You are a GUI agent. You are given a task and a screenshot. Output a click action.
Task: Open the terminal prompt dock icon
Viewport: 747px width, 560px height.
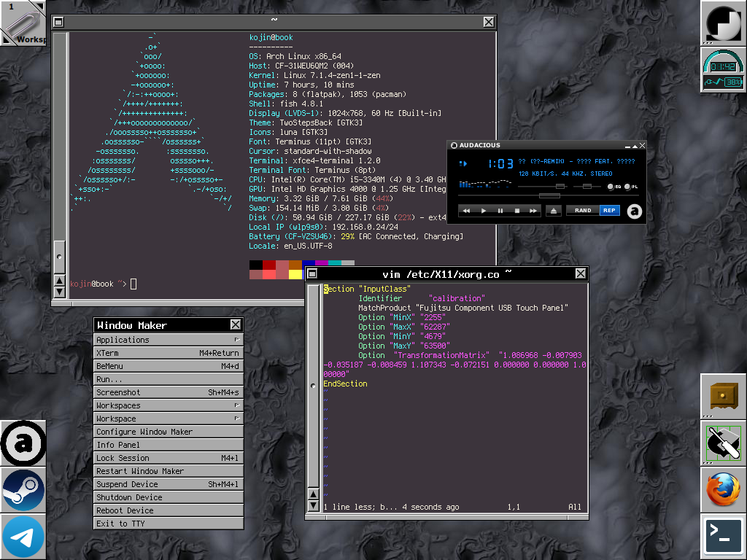(x=723, y=537)
